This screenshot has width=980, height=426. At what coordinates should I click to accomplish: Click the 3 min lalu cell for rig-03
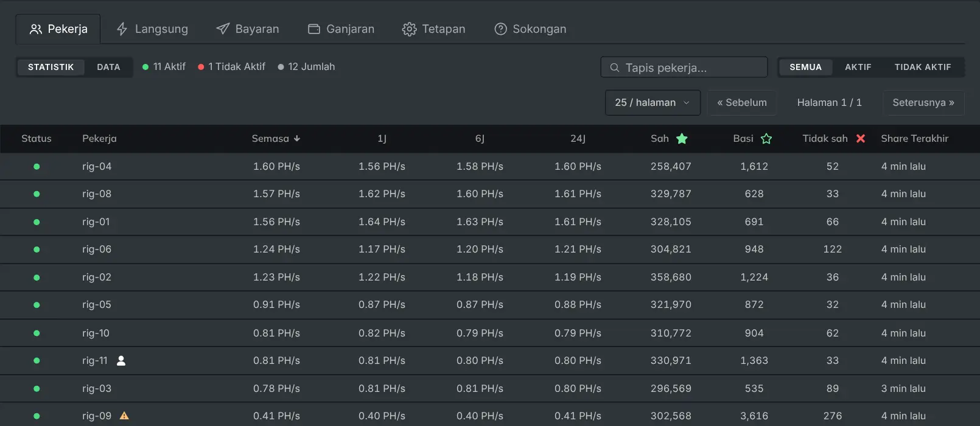(x=903, y=388)
